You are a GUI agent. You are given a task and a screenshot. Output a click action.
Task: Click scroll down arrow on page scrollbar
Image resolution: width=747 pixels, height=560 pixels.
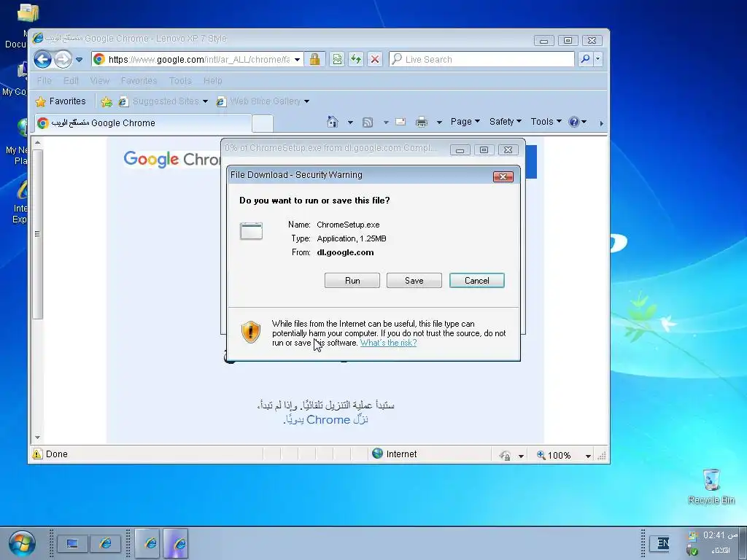tap(37, 437)
